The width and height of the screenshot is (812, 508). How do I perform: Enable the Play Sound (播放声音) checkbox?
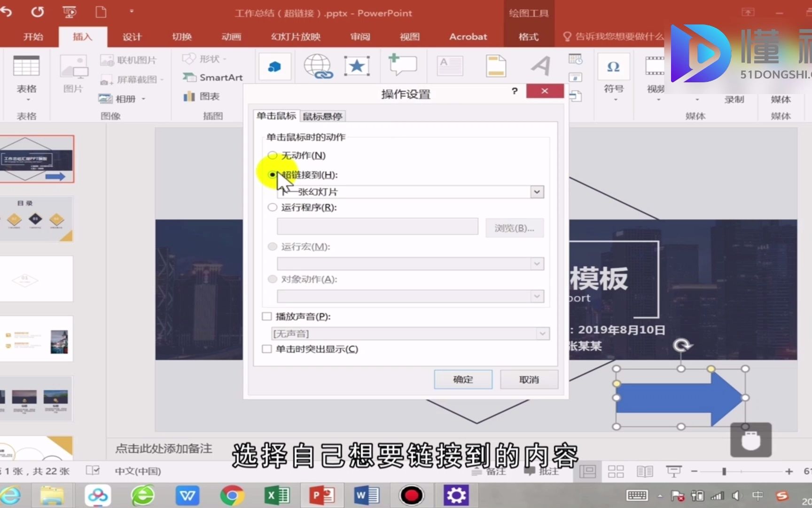(267, 317)
